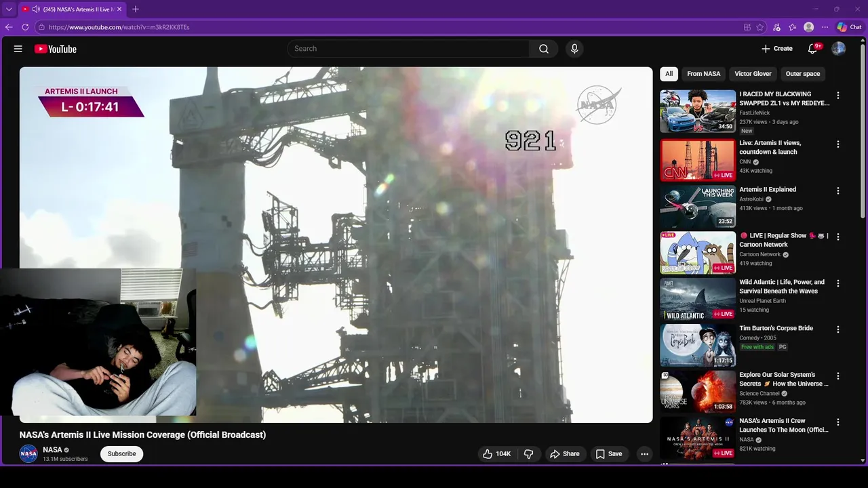Open the NASA channel name link

[x=52, y=450]
